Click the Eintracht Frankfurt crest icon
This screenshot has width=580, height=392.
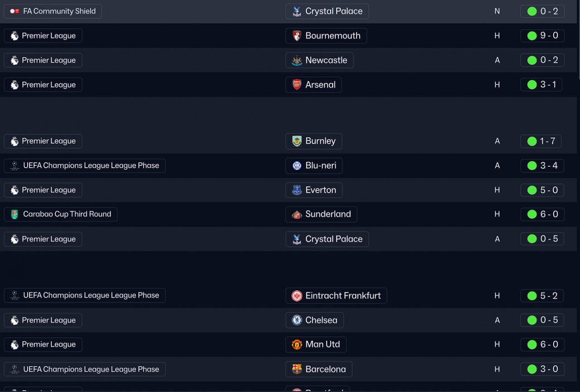pos(297,296)
